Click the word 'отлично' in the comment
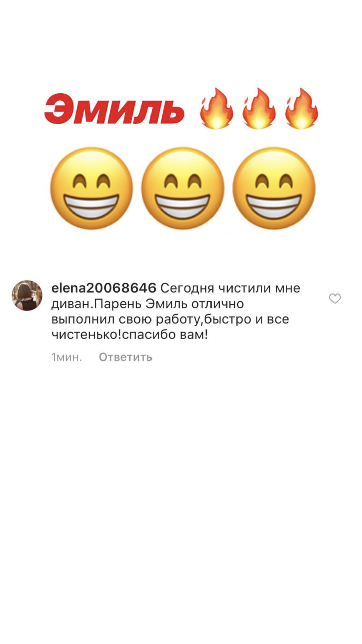362x644 pixels. 218,304
